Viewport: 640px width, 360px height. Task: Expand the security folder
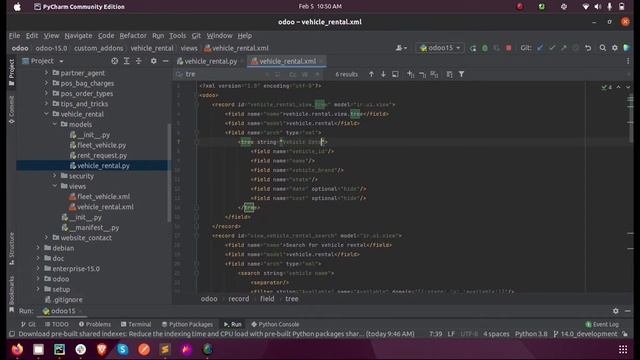[55, 176]
